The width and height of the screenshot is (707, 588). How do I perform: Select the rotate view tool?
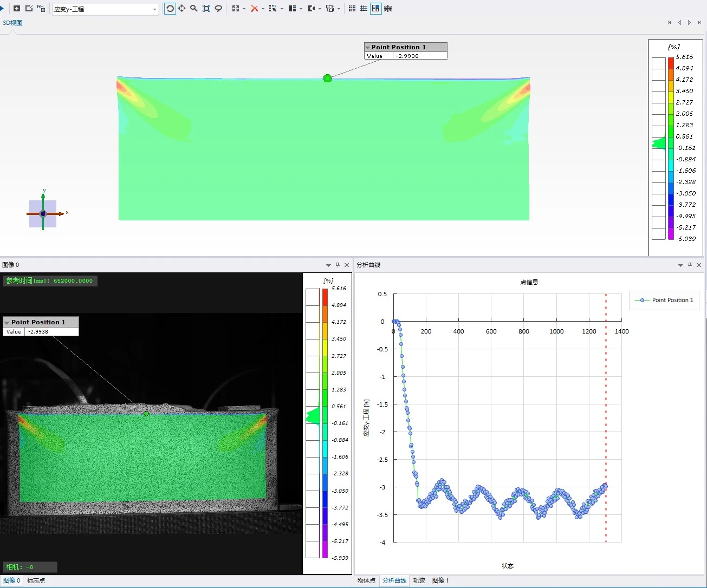pos(170,9)
